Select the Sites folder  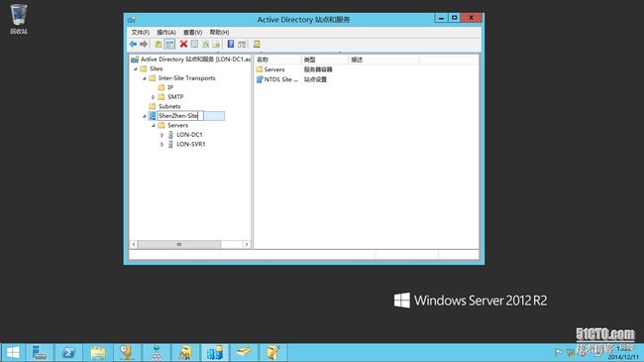[157, 68]
